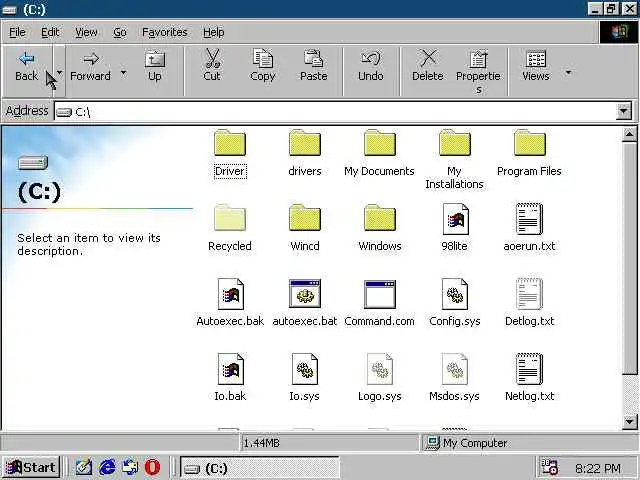Select the Recycled folder
This screenshot has width=640, height=480.
tap(230, 229)
